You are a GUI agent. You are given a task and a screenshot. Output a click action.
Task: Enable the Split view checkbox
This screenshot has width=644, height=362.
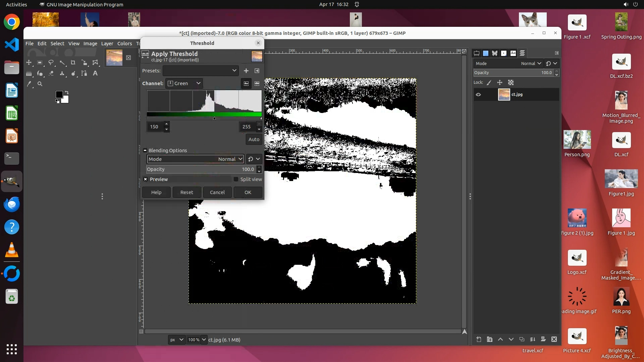click(236, 179)
